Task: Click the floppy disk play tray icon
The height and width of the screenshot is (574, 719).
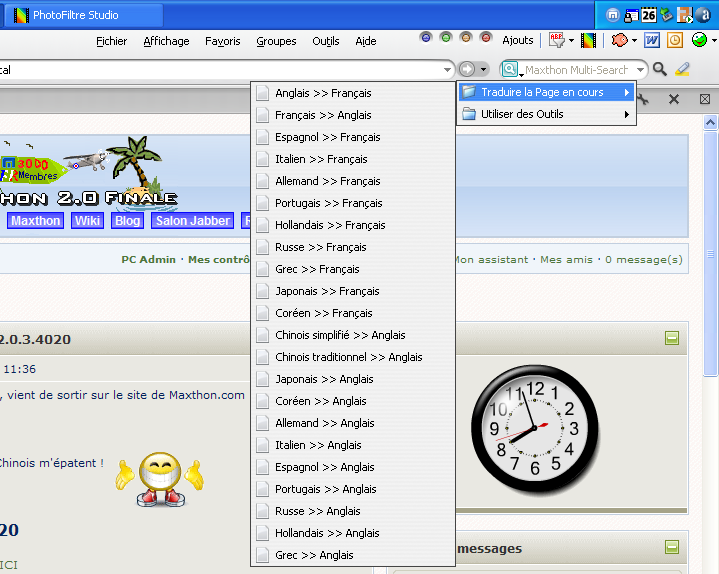Action: 685,15
